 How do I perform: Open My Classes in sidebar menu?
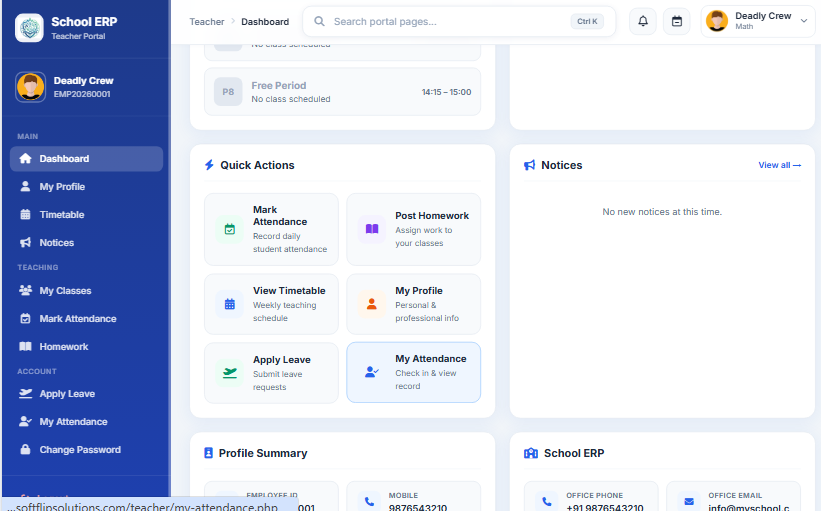tap(86, 291)
